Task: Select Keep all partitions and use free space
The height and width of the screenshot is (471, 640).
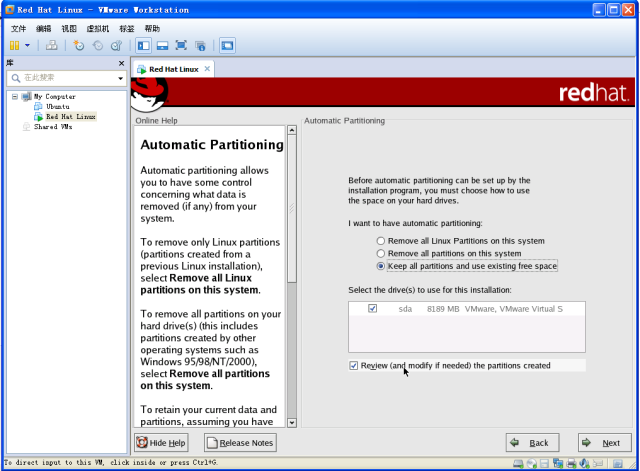Action: (380, 266)
